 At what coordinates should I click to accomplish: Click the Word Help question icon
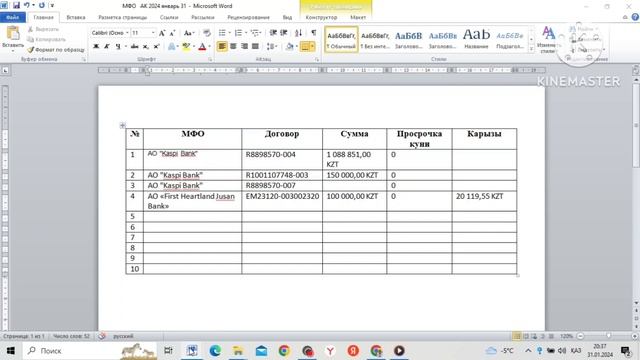(x=635, y=17)
